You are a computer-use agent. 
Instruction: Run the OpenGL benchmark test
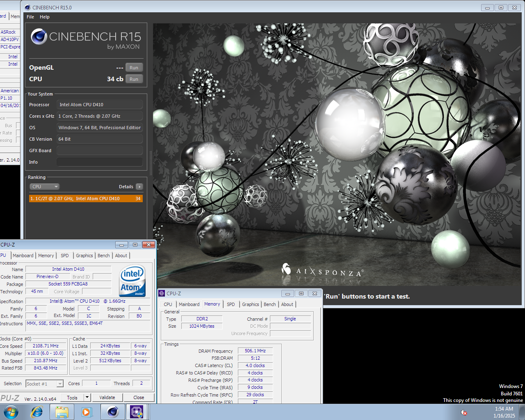(x=134, y=68)
